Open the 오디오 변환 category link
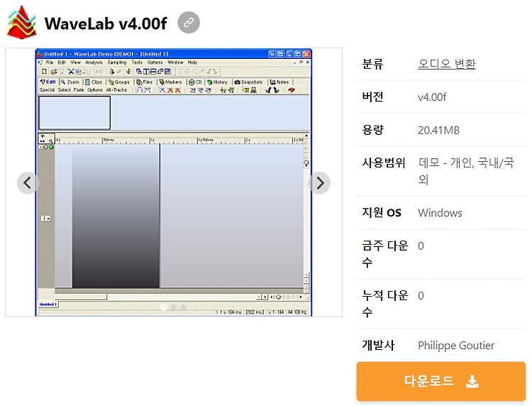 [446, 64]
